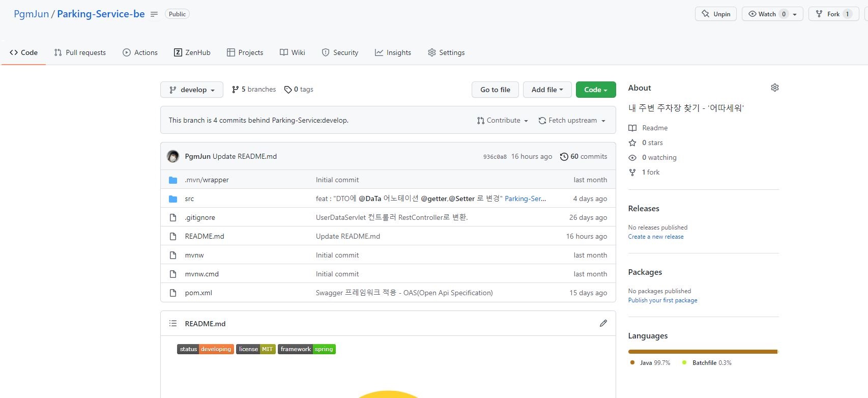
Task: Open the Parking-Ser... issue link in src row
Action: point(525,198)
